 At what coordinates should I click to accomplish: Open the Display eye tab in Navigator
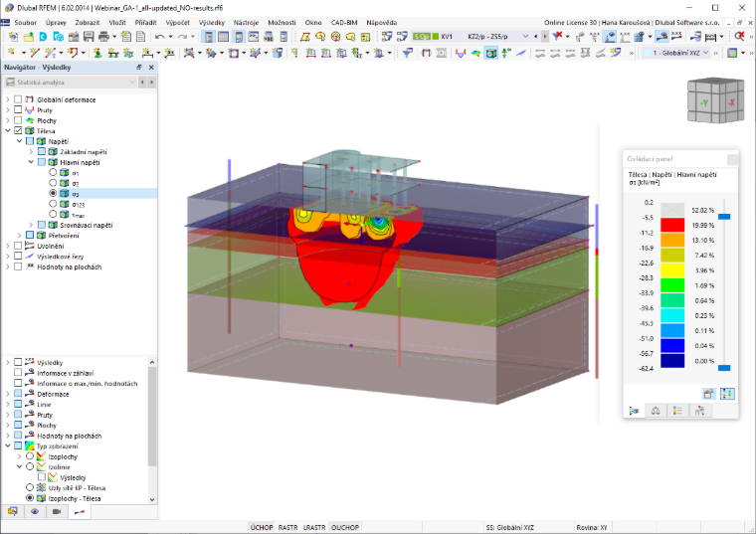(x=34, y=511)
